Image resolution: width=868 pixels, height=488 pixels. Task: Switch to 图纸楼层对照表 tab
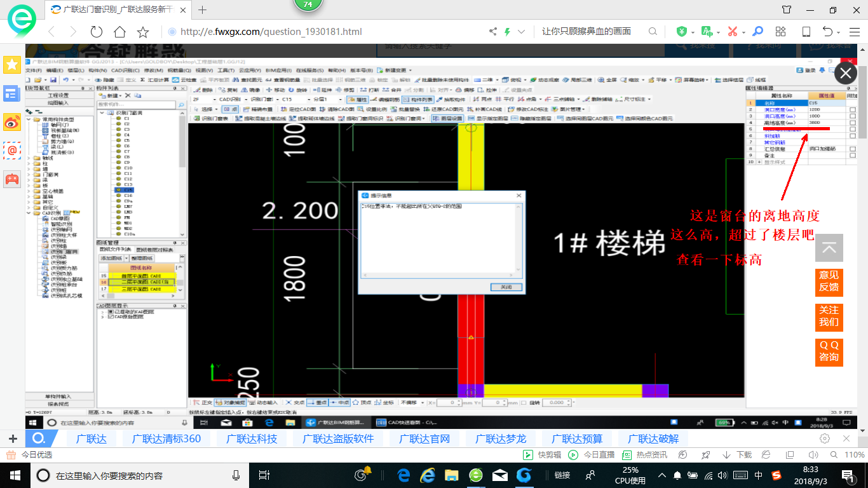pyautogui.click(x=155, y=250)
